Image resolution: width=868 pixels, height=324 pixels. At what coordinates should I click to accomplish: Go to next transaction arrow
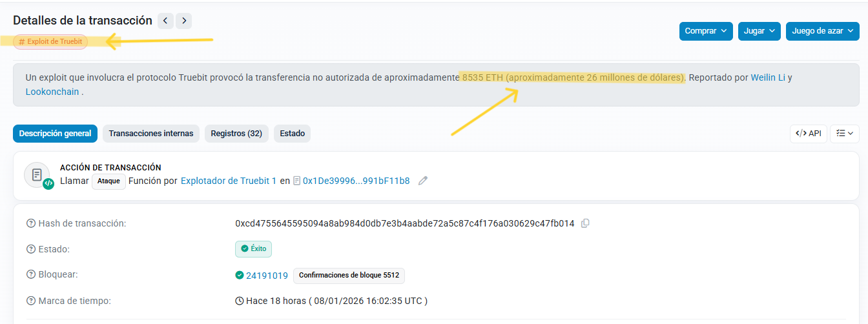pyautogui.click(x=185, y=21)
